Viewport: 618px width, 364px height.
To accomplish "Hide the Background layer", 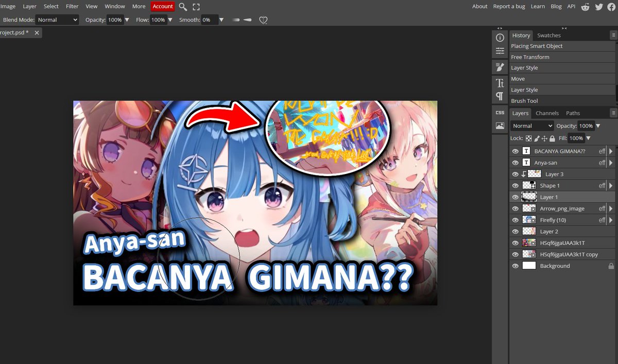I will [x=515, y=266].
